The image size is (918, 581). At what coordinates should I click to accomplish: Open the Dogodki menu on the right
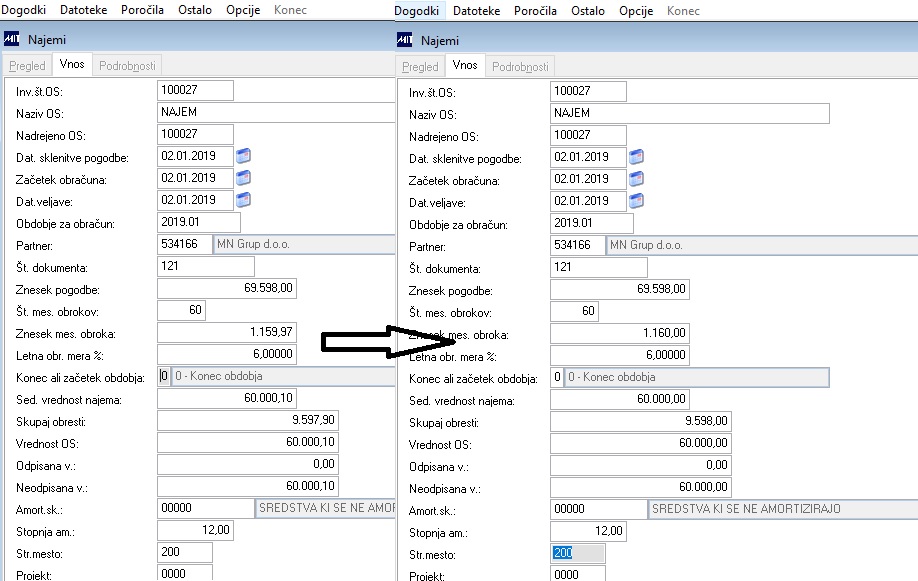click(417, 11)
